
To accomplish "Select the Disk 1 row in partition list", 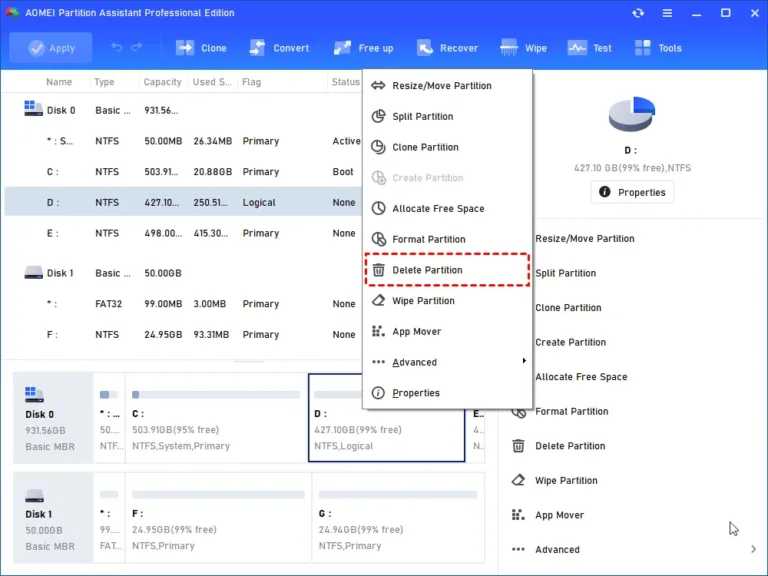I will pos(180,273).
